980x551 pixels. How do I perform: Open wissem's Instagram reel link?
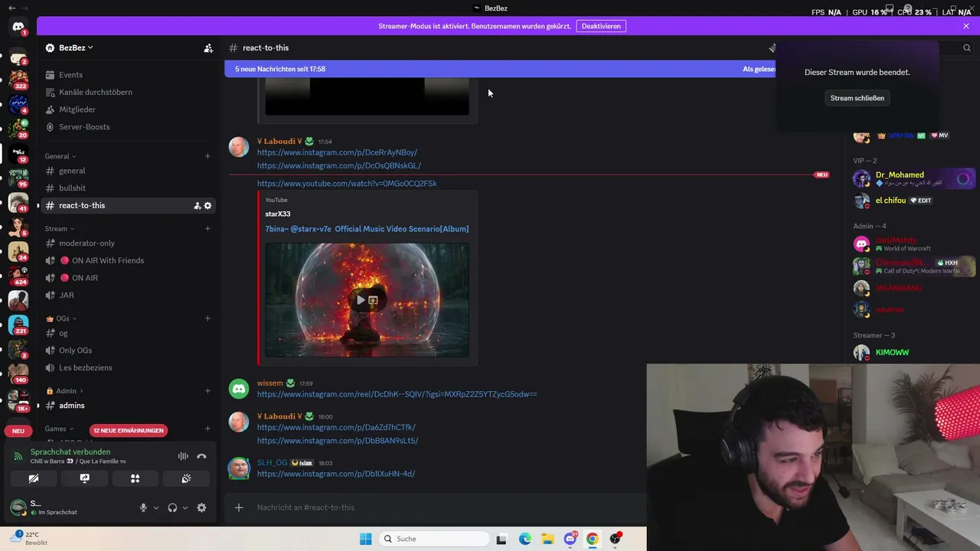coord(397,394)
